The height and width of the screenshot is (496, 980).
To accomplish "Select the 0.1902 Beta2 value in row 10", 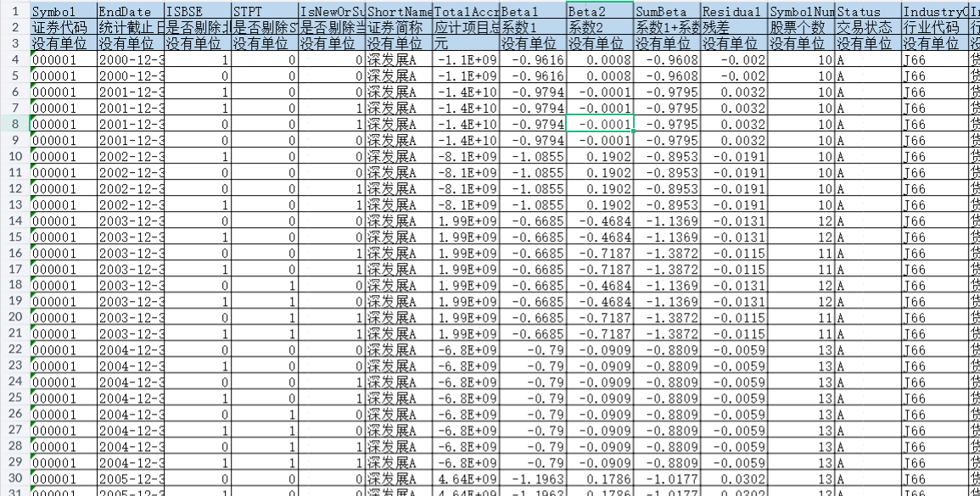I will 599,156.
